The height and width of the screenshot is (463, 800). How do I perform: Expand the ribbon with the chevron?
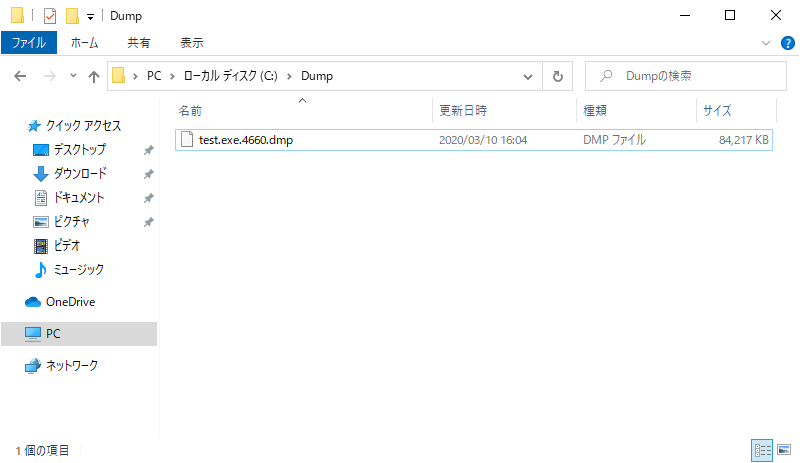point(766,43)
